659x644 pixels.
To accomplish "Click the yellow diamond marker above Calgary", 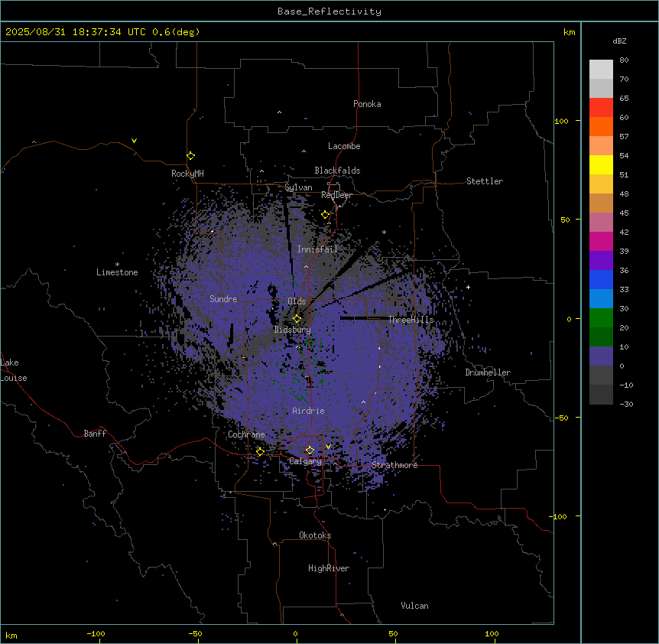I will [x=310, y=450].
